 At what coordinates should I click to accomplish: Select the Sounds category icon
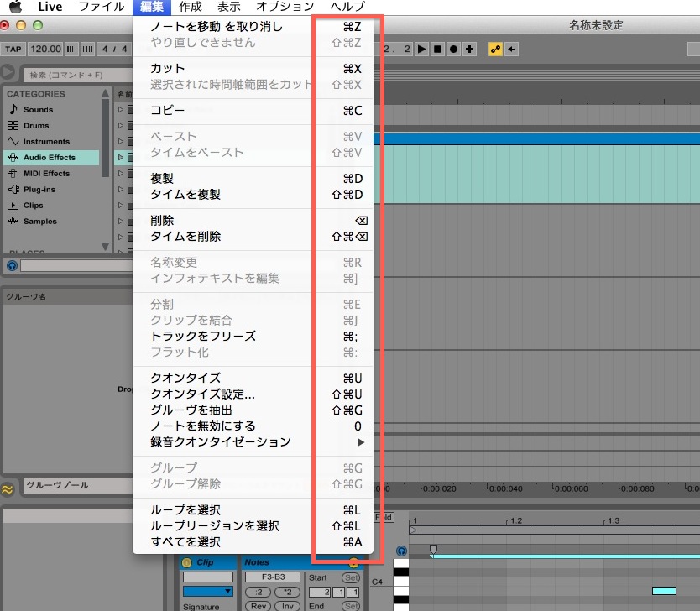pyautogui.click(x=13, y=109)
